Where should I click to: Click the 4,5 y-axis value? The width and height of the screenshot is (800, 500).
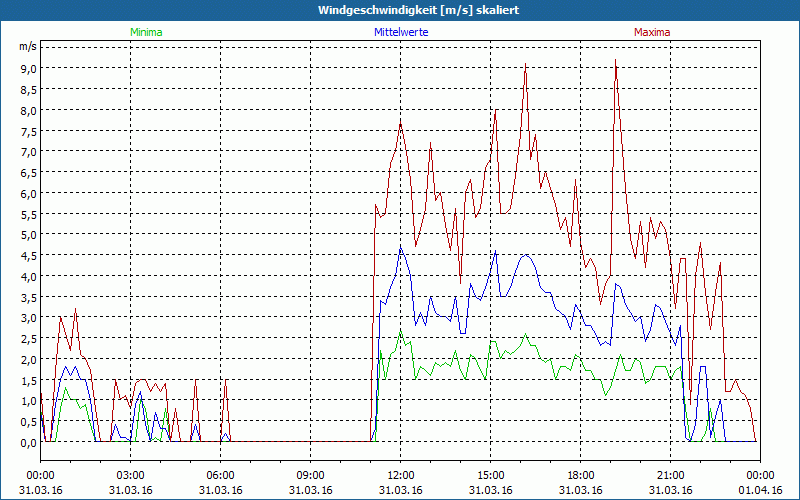(29, 256)
